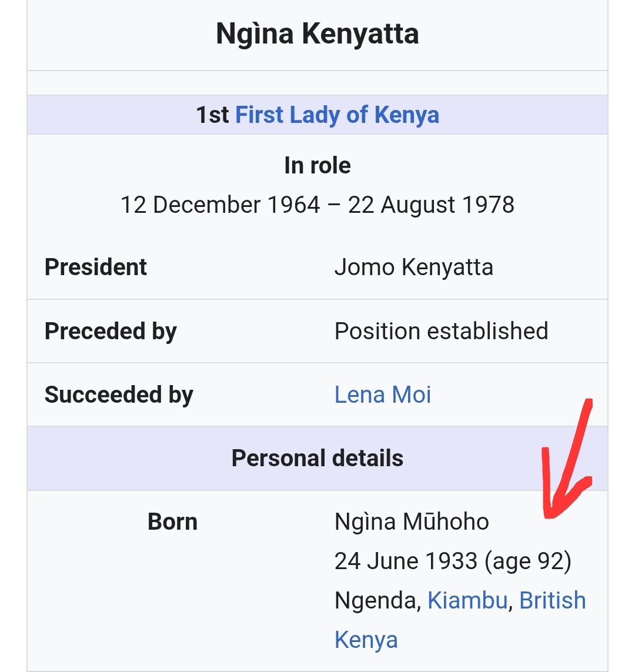Click the 'Position established' text
This screenshot has width=635, height=672.
click(441, 331)
